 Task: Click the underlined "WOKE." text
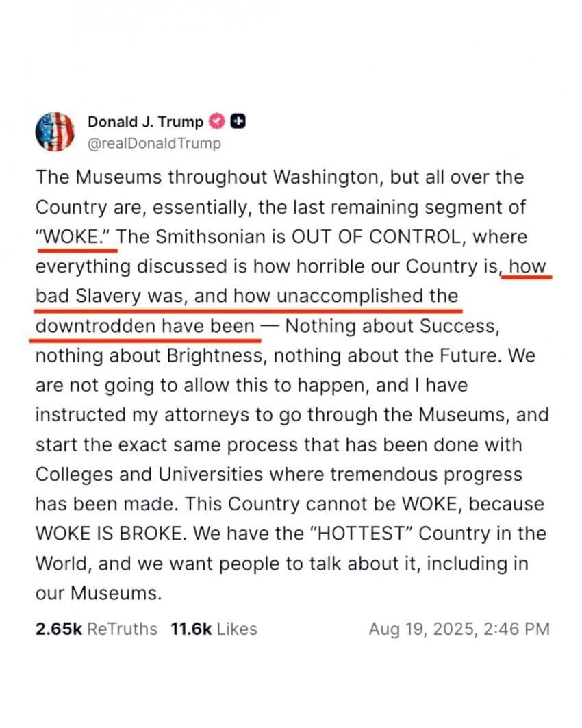[74, 237]
